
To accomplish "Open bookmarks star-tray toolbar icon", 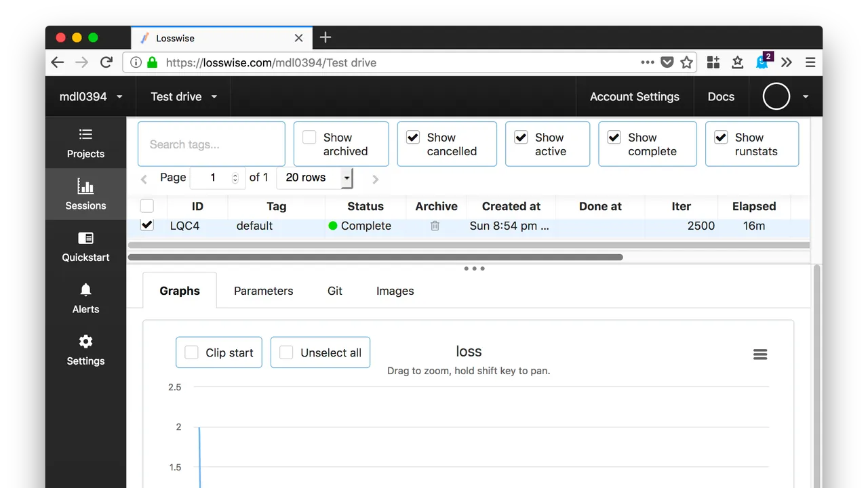I will [x=738, y=62].
